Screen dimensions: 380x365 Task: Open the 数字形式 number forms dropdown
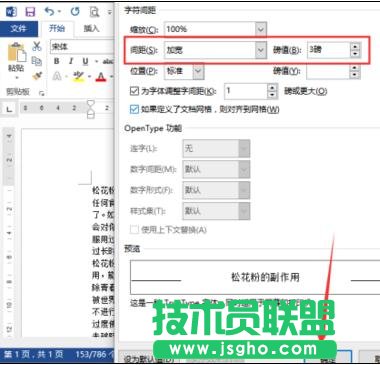click(x=216, y=190)
